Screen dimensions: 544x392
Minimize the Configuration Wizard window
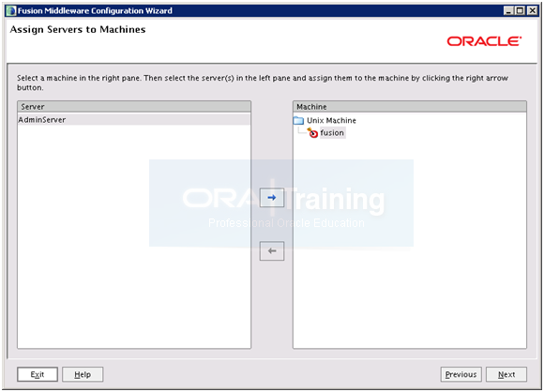[508, 10]
